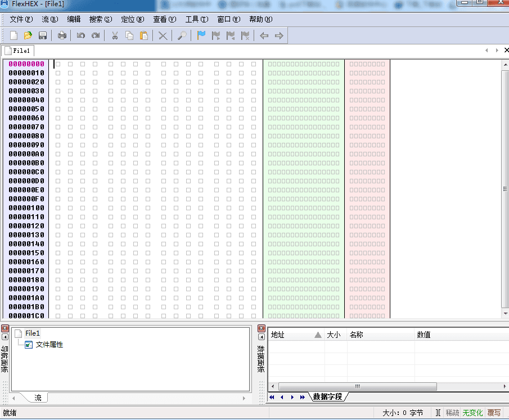The width and height of the screenshot is (509, 420).
Task: Click the hex editor vertical scrollbar thumb
Action: point(505,188)
